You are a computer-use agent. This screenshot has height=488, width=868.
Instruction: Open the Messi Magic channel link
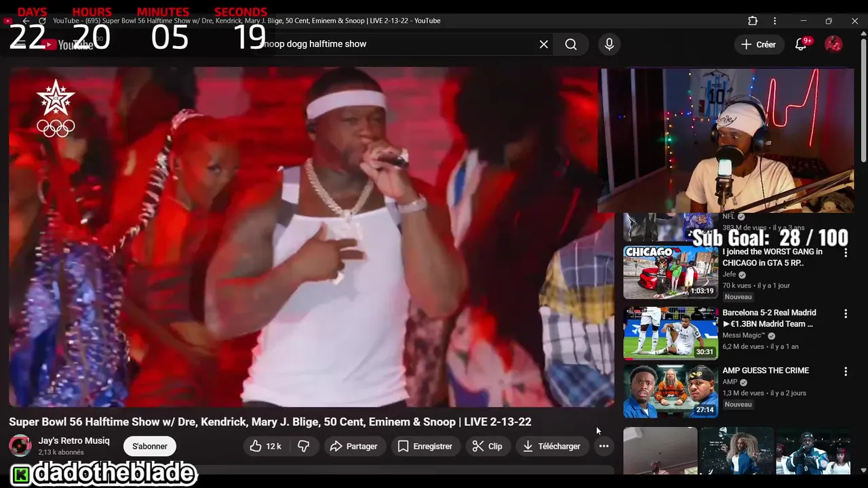pos(743,335)
